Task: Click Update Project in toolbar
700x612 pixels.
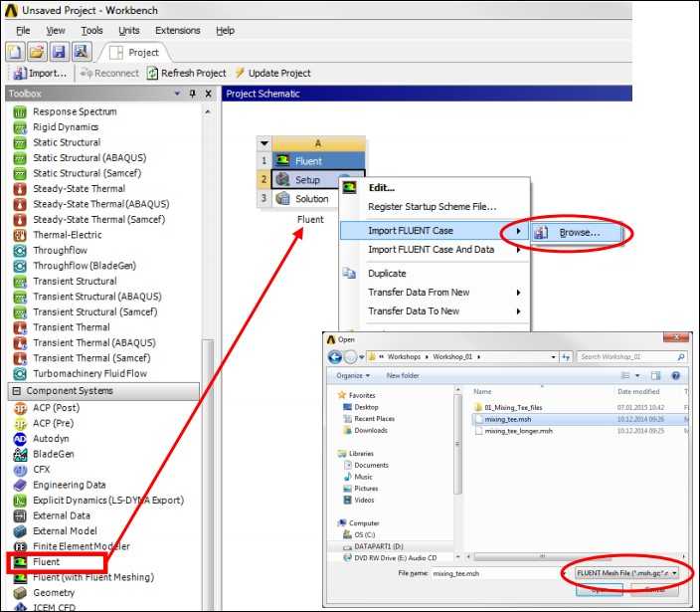Action: click(272, 73)
